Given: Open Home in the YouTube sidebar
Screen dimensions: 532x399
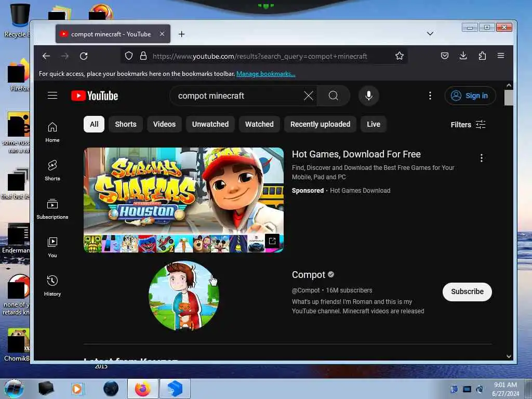Looking at the screenshot, I should pos(52,132).
